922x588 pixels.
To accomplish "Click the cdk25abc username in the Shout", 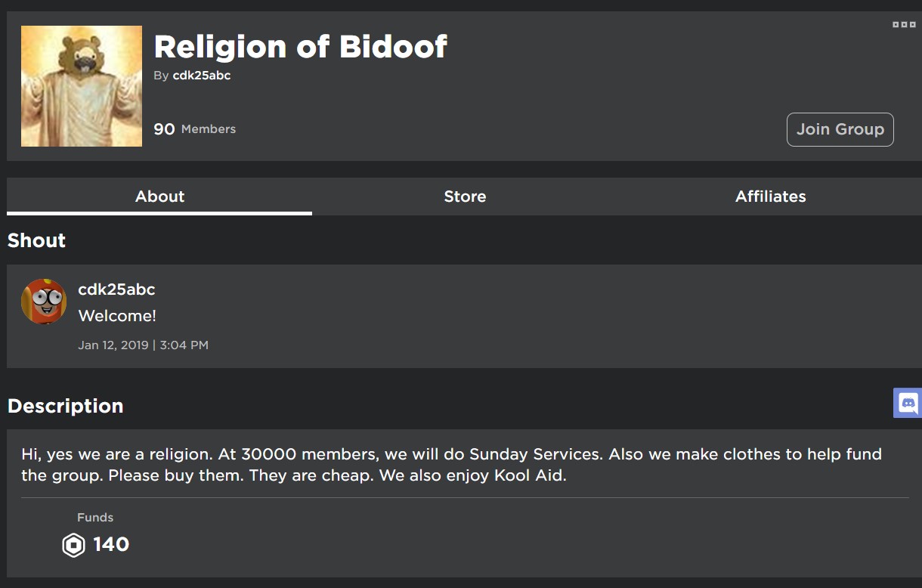I will coord(116,289).
